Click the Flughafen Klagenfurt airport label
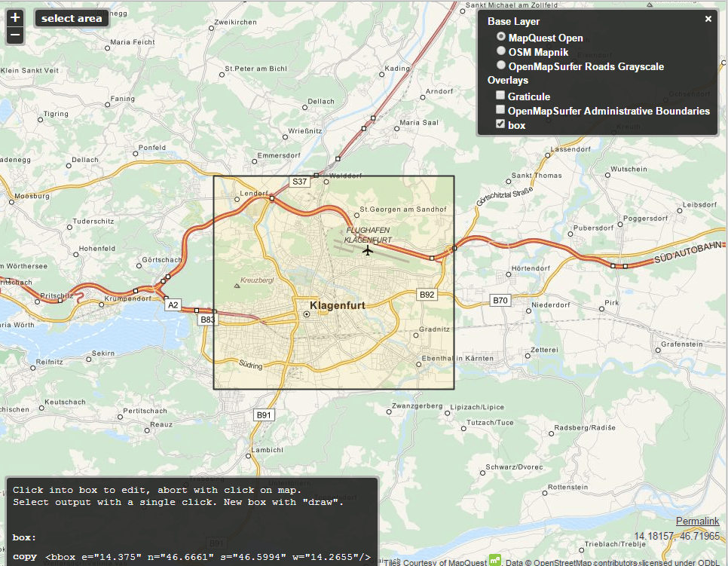Viewport: 728px width, 566px height. point(368,235)
